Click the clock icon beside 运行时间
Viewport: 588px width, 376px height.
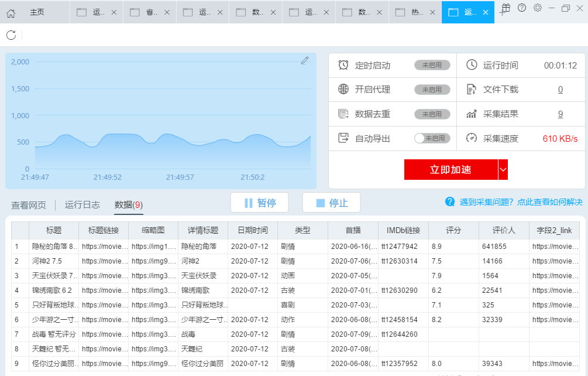[x=472, y=64]
